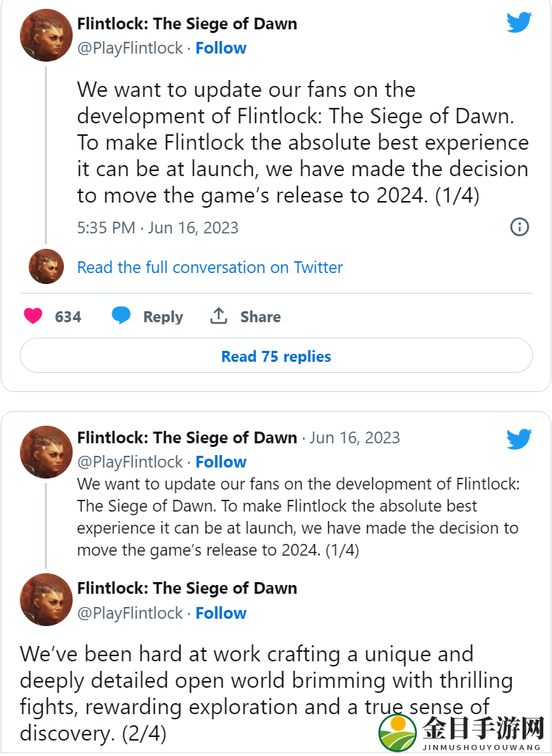Image resolution: width=552 pixels, height=756 pixels.
Task: Click the blue reply bubble icon
Action: click(x=121, y=316)
